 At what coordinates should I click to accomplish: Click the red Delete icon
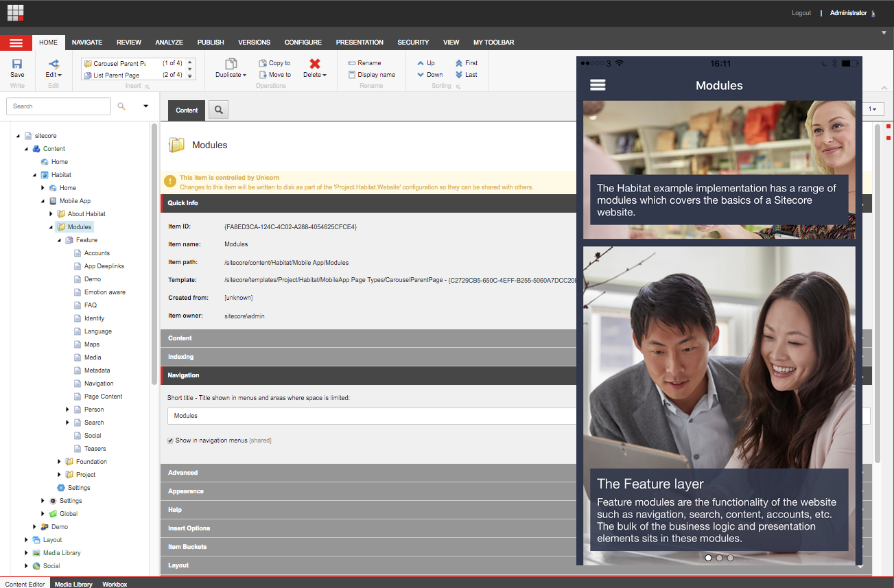pos(315,63)
